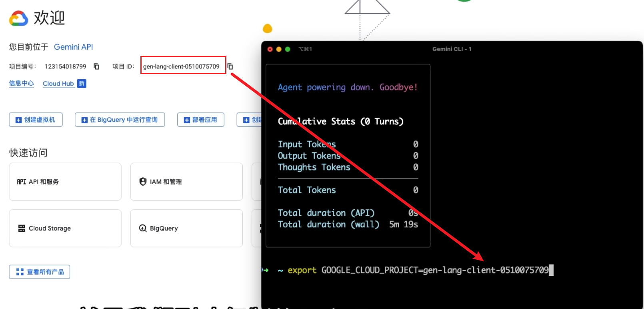Click 'Agent powering down. Goodbye!' text

(348, 87)
